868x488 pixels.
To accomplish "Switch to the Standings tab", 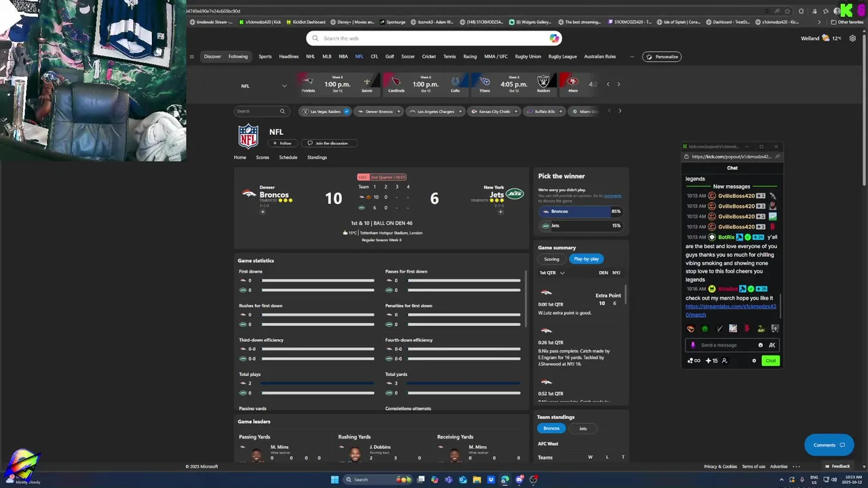I will click(x=317, y=157).
